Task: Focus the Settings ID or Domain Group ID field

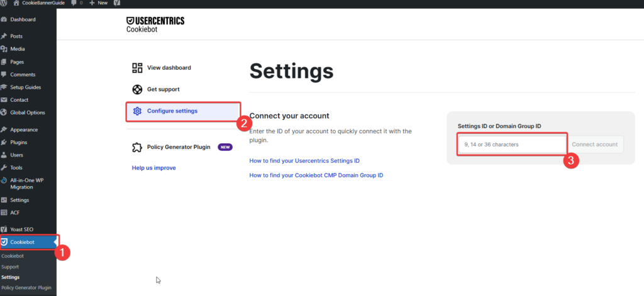Action: (x=512, y=145)
